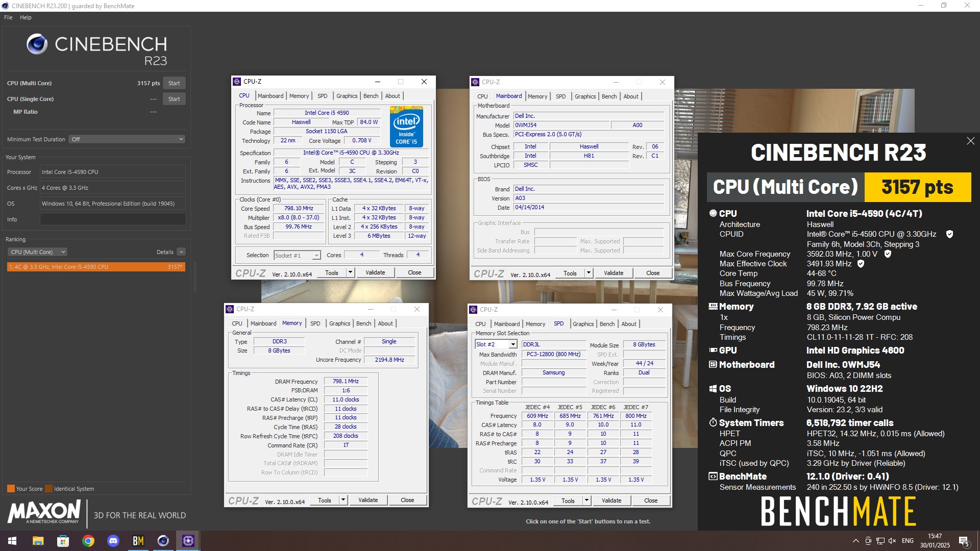Start the CPU Single Core test
This screenshot has height=551, width=980.
174,99
